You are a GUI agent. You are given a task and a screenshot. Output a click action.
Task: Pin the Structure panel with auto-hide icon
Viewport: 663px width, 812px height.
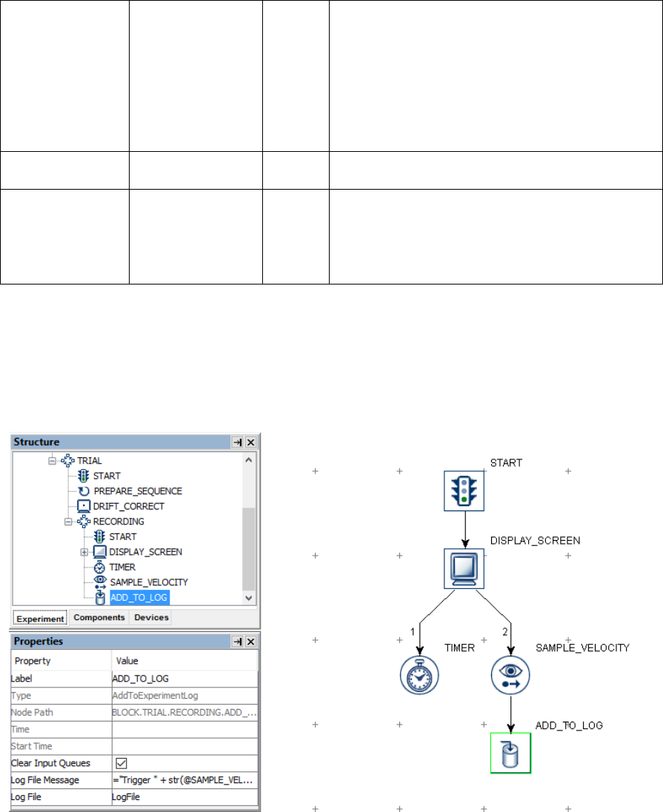point(237,442)
